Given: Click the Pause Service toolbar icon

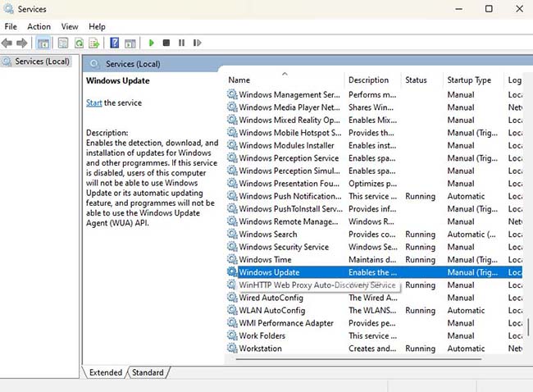Looking at the screenshot, I should [181, 43].
